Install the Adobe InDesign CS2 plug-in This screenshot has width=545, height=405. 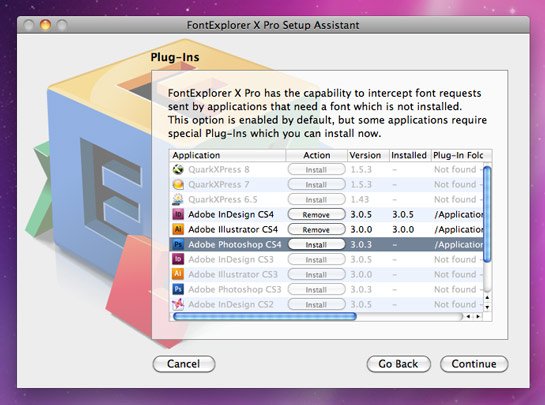[x=316, y=304]
